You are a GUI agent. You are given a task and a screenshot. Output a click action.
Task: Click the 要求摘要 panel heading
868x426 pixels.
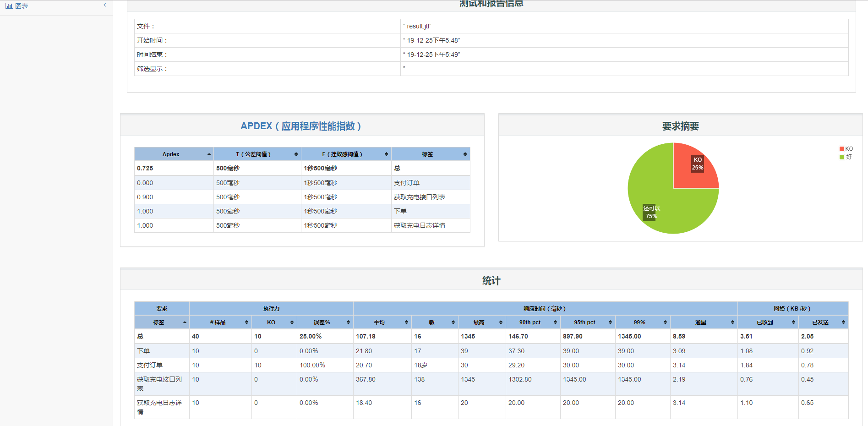coord(680,126)
